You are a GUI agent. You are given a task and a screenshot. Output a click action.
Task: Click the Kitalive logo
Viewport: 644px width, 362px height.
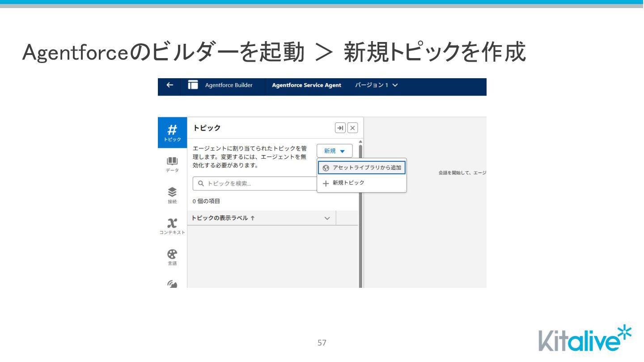tap(585, 339)
